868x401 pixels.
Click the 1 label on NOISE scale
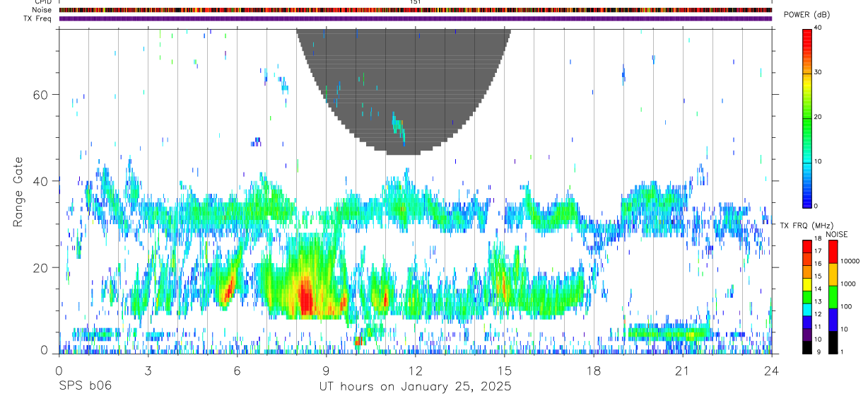[x=841, y=352]
